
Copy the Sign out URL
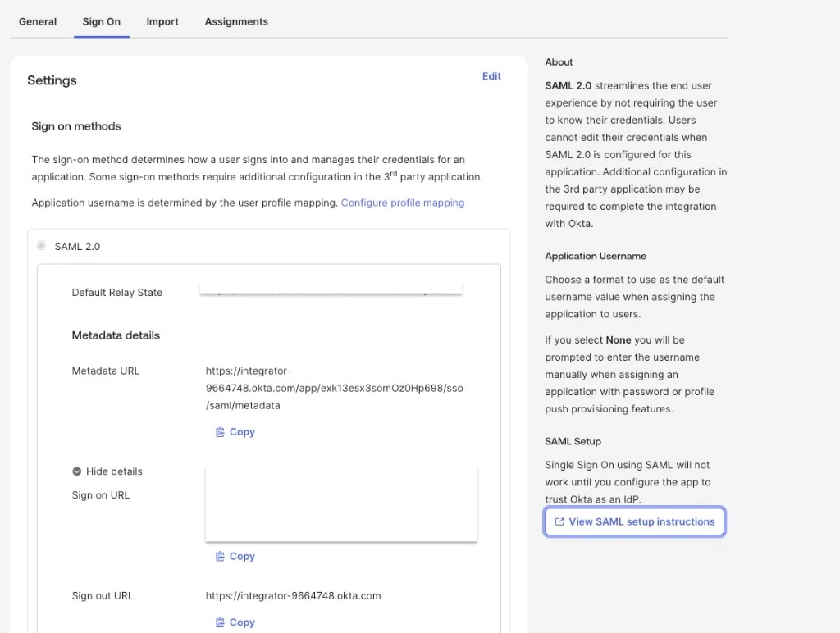(235, 622)
